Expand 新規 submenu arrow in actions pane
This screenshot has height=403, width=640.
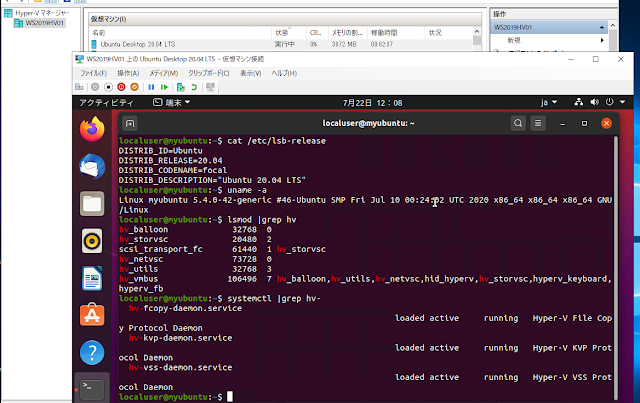click(x=602, y=40)
